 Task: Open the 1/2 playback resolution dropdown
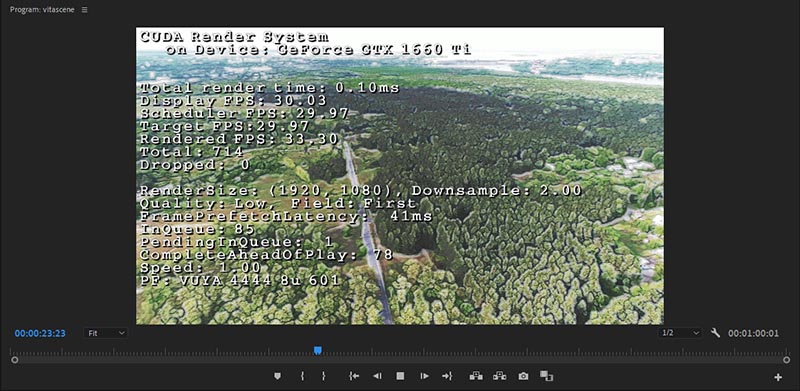(681, 333)
